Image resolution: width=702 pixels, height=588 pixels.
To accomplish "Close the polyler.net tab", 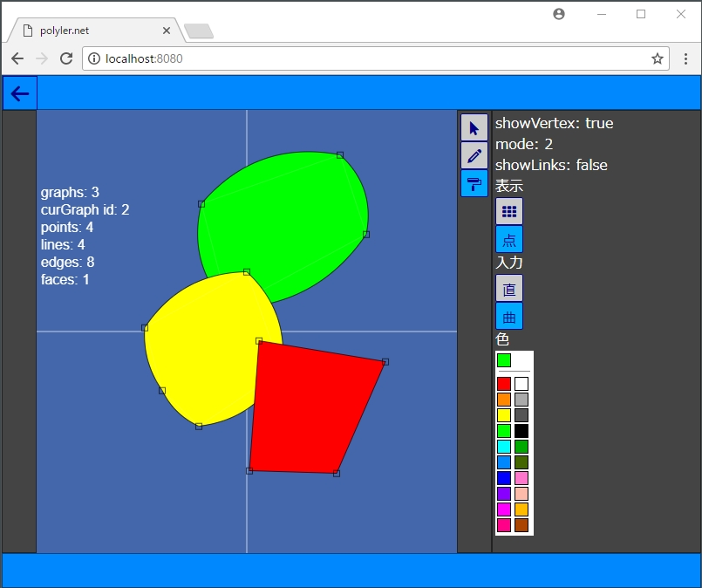I will click(x=166, y=31).
